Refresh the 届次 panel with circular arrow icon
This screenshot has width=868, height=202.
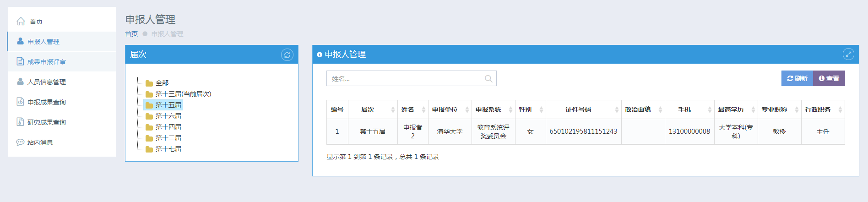pos(287,55)
